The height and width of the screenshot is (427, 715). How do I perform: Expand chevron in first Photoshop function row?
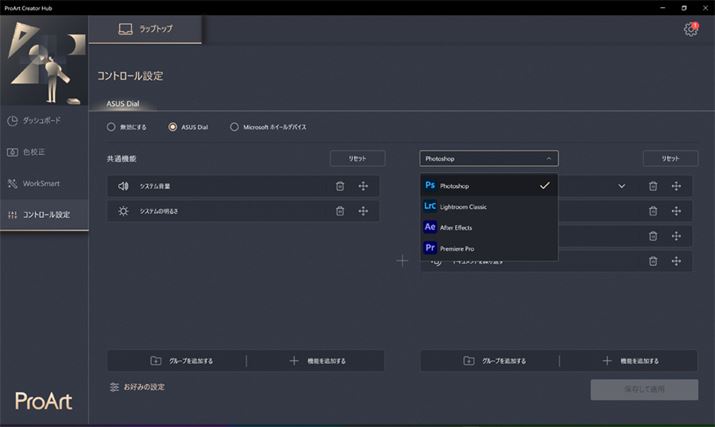click(622, 186)
